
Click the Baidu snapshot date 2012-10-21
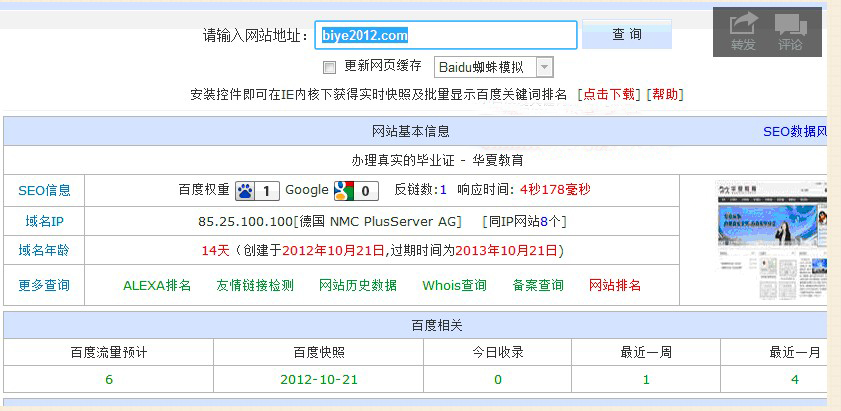319,380
